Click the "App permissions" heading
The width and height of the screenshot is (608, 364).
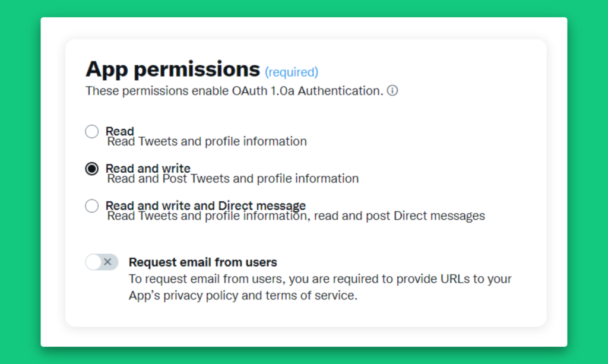pyautogui.click(x=173, y=69)
